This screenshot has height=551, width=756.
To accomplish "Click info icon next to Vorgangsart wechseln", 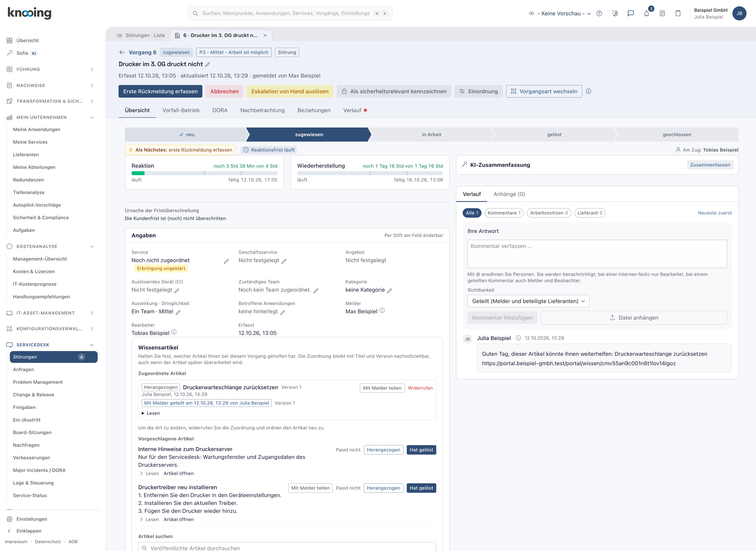I will point(588,91).
